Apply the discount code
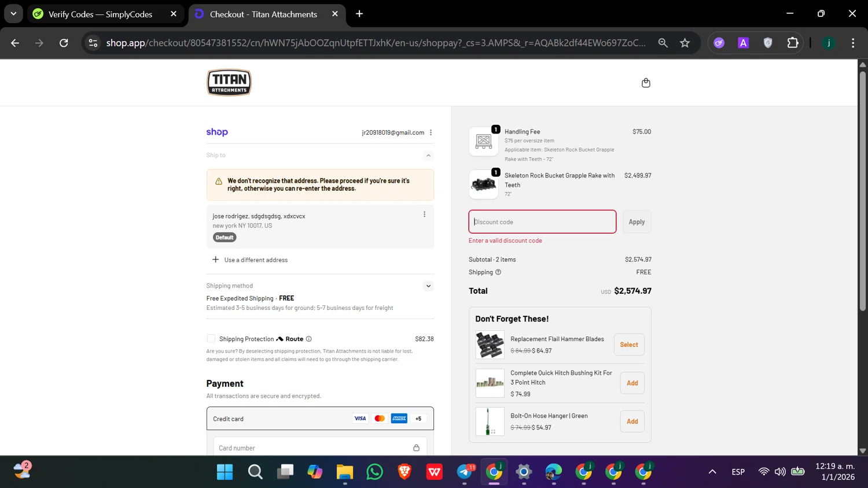Viewport: 868px width, 488px height. pos(637,222)
